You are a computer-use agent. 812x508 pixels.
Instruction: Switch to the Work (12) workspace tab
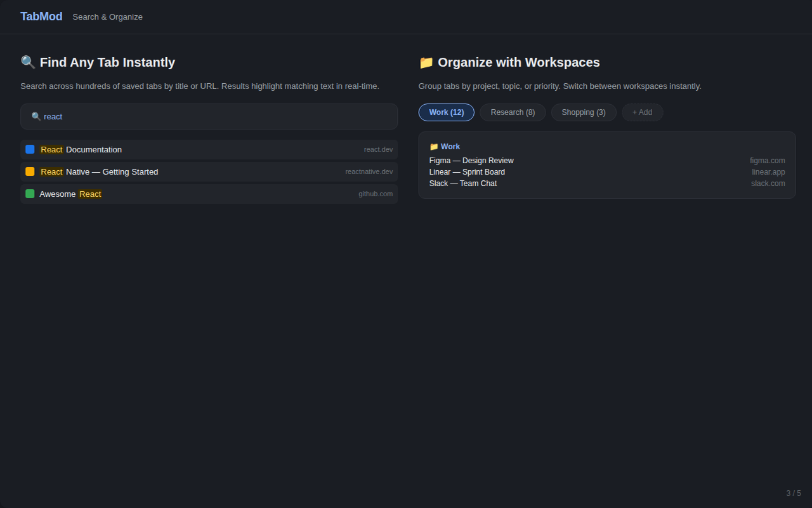(447, 112)
